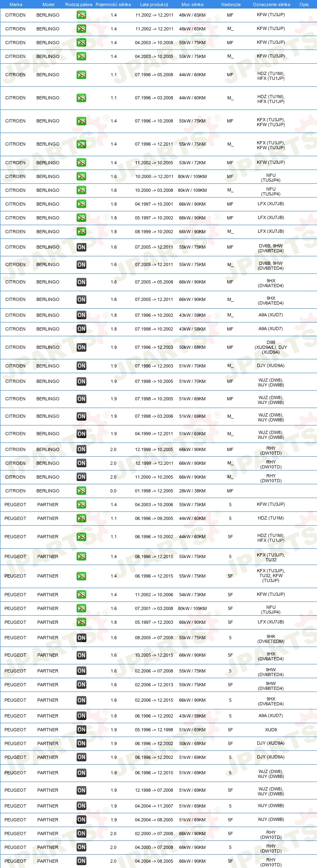
Task: Click engine code KFX (TU3JP), TU32, KFW (TU3JP)
Action: pyautogui.click(x=271, y=576)
